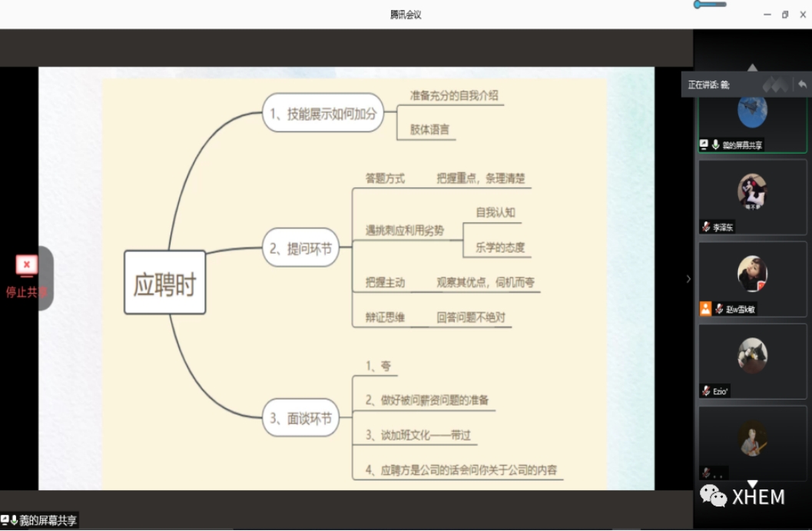Click muted microphone icon beside Ezio'
The height and width of the screenshot is (531, 812).
(x=705, y=391)
